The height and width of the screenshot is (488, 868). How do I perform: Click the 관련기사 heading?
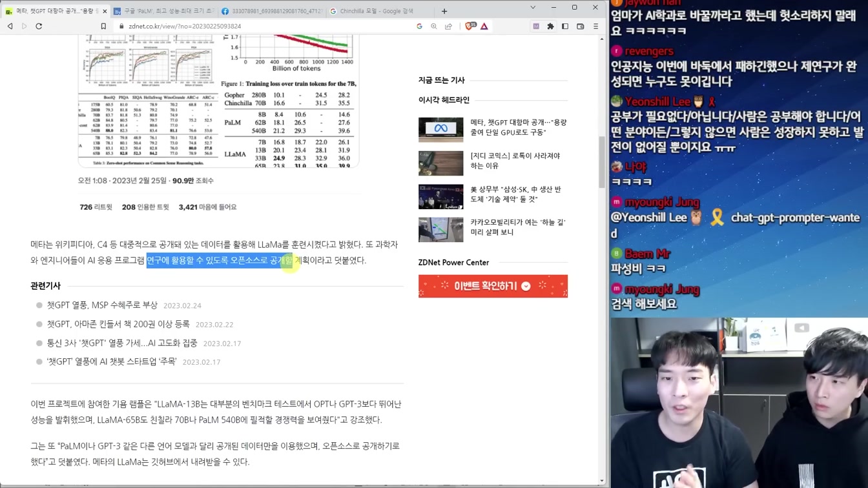(x=46, y=285)
